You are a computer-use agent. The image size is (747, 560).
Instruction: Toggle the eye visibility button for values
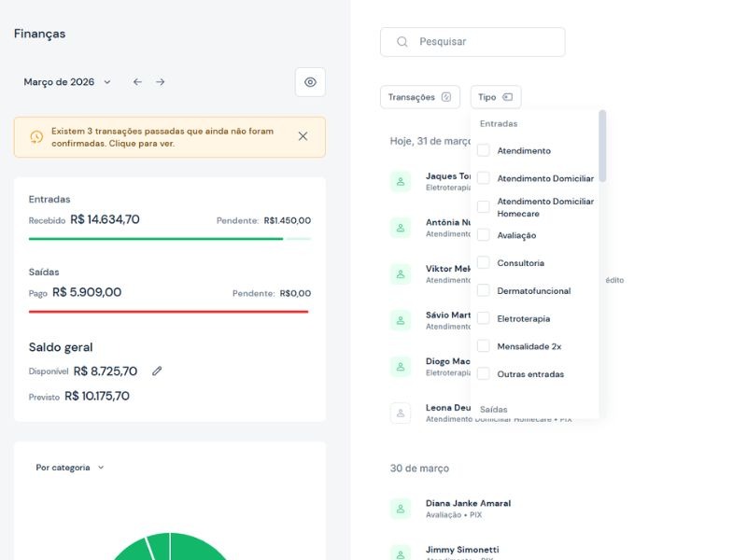click(x=310, y=82)
